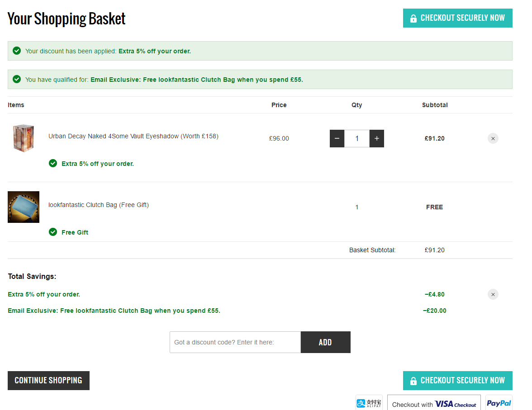Open Urban Decay Naked 4Some Vault Eyeshadow link
532x410 pixels.
coord(133,136)
